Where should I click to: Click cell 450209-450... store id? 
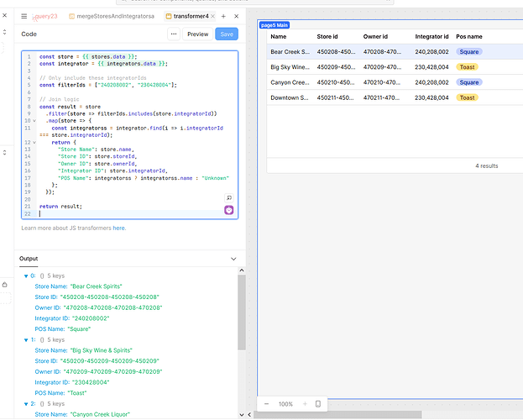tap(336, 67)
